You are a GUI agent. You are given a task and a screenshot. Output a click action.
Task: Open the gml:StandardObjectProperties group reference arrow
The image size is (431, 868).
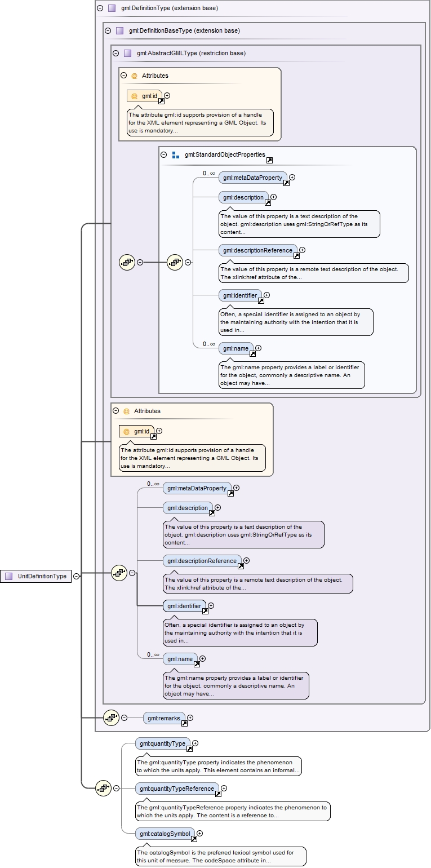[x=269, y=161]
